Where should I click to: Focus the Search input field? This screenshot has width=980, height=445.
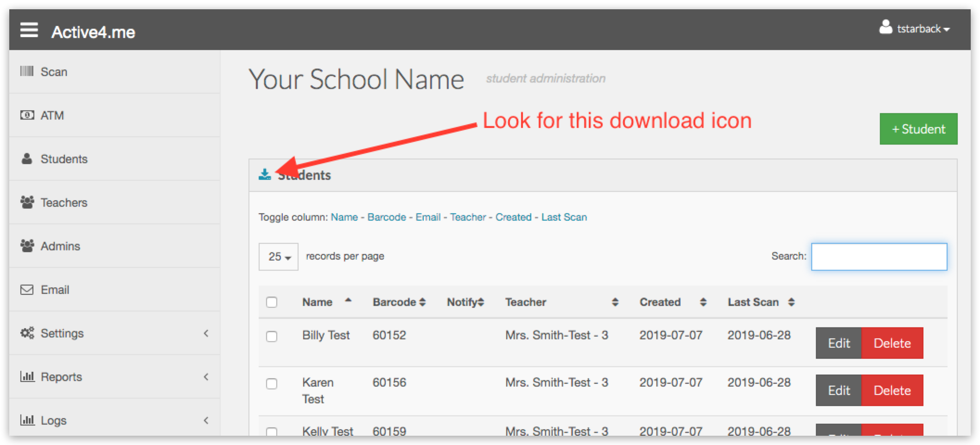point(879,256)
